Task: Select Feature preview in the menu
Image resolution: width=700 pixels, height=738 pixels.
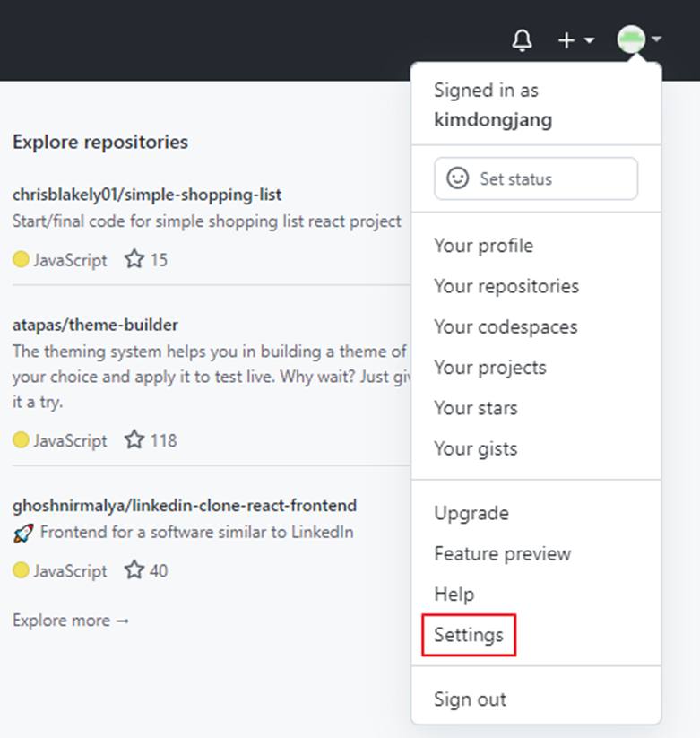Action: (x=503, y=554)
